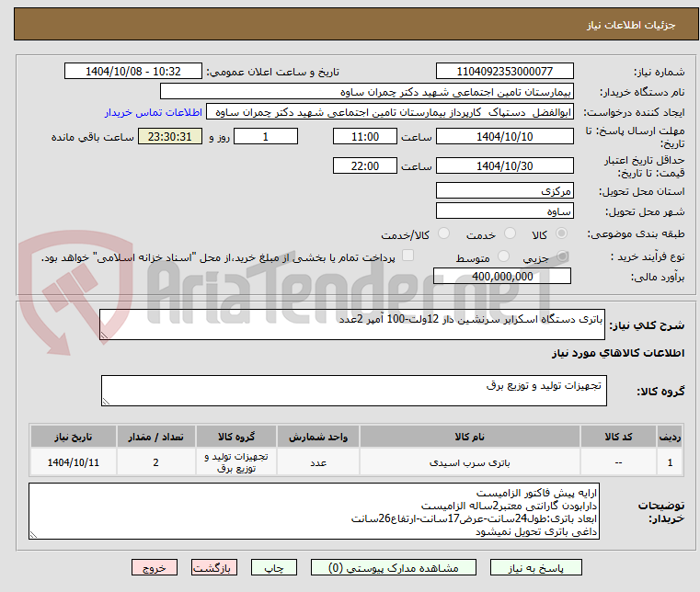Screen dimensions: 700x592
Task: Click the باتری سرب اسیدی cell
Action: tap(470, 462)
